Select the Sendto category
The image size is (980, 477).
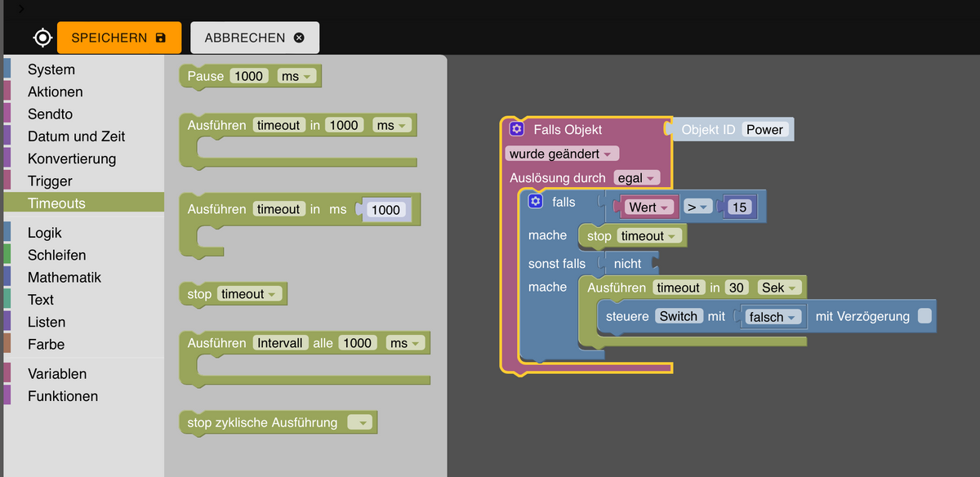tap(83, 114)
